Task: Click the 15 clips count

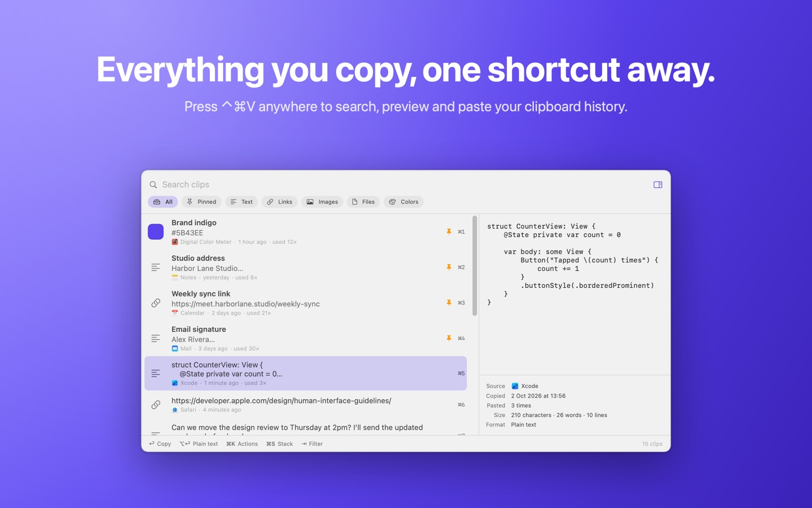Action: 652,444
